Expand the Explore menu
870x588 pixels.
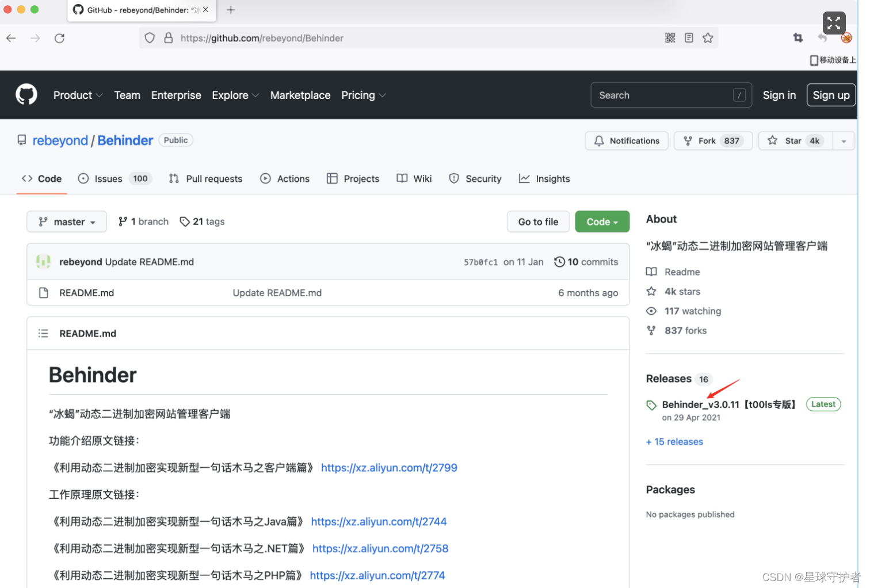click(235, 95)
